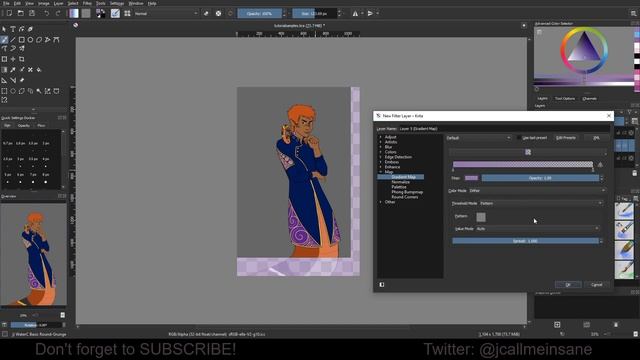Toggle preserve alpha in the toolbar
This screenshot has width=640, height=360.
(x=218, y=13)
